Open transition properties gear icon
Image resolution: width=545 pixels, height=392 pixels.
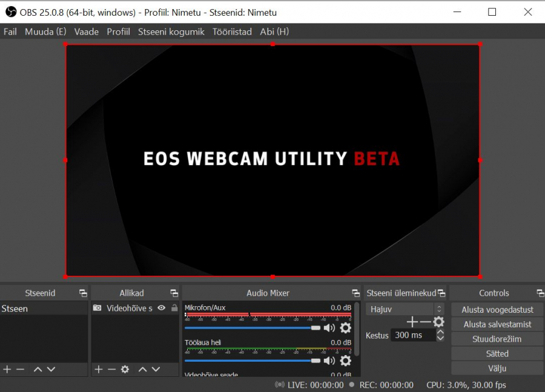click(438, 322)
